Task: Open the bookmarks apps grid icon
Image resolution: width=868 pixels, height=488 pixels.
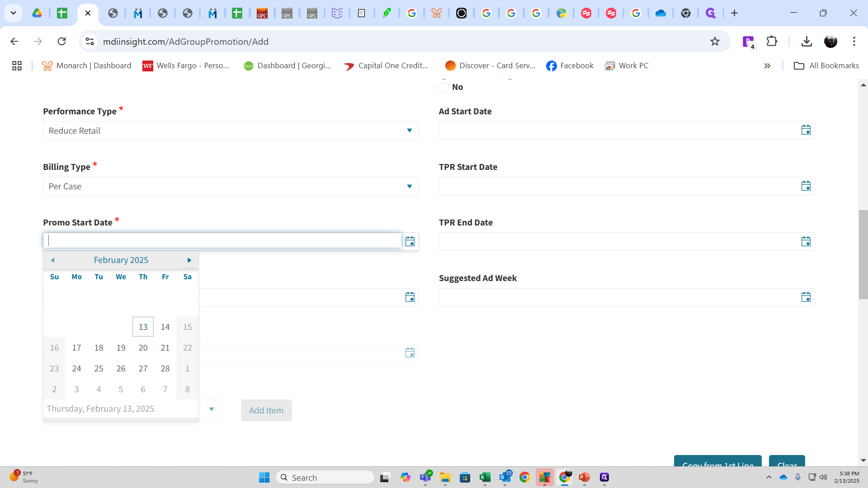Action: point(17,66)
